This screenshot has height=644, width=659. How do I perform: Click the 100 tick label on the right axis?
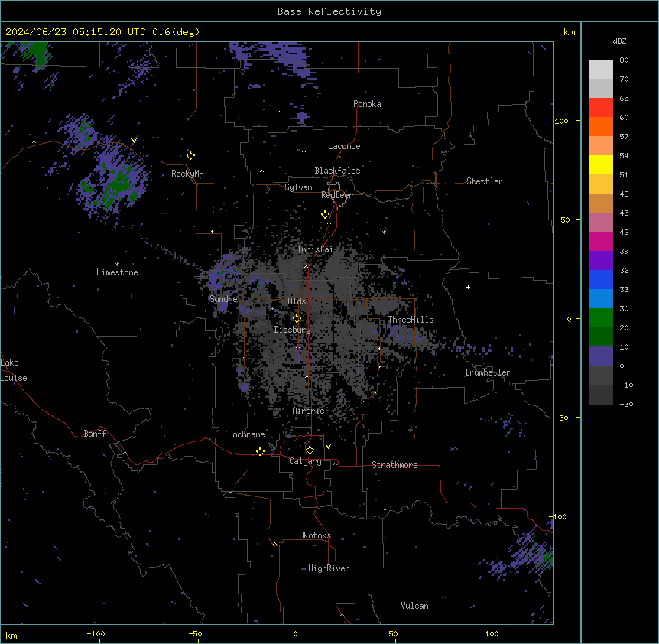click(x=561, y=121)
